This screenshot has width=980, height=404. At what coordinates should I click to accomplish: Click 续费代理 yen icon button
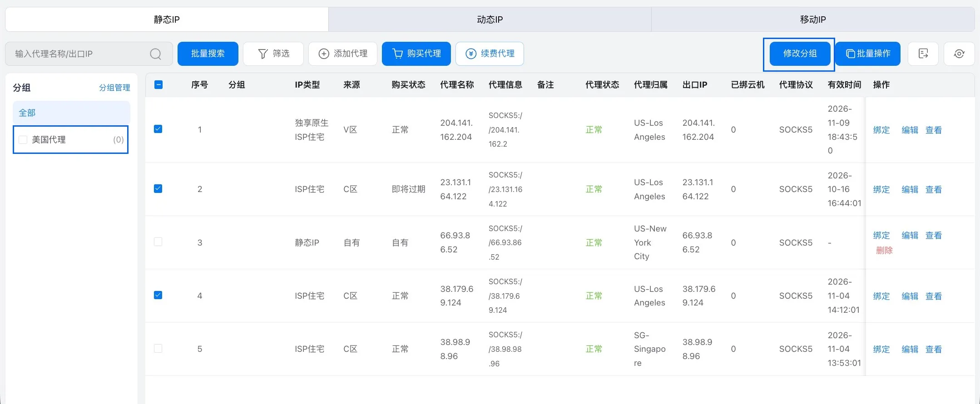point(490,54)
